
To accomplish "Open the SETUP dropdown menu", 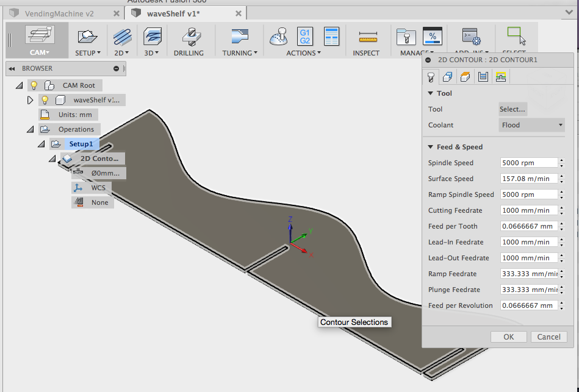I will click(x=87, y=53).
